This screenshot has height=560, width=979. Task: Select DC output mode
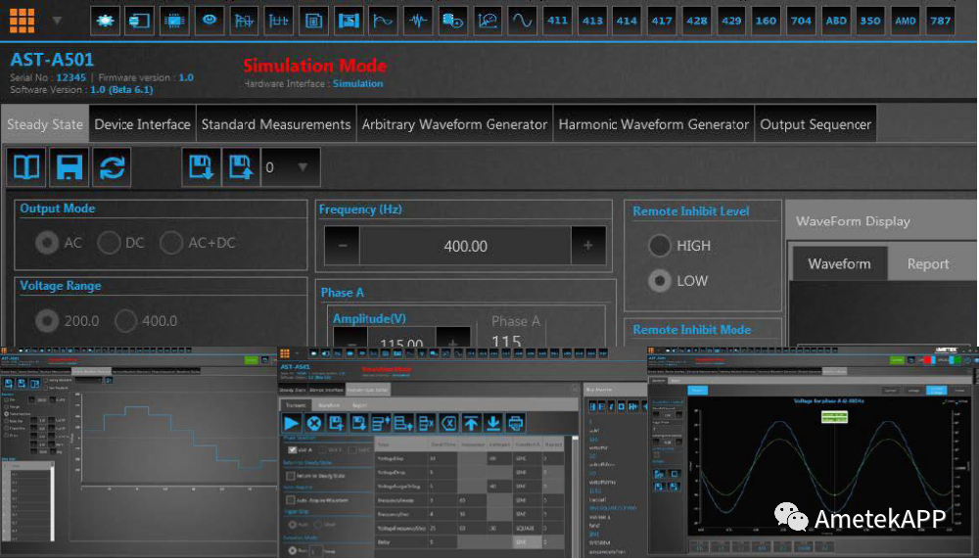(109, 242)
